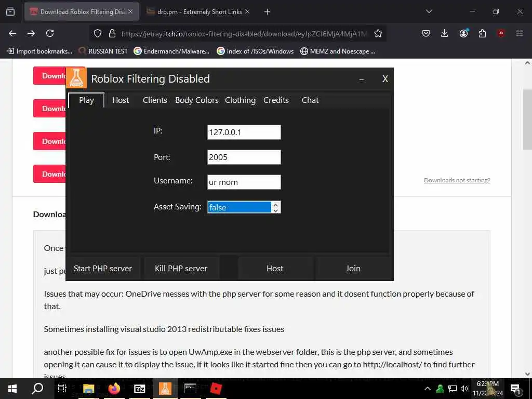Open the Windows Start menu

[12, 389]
